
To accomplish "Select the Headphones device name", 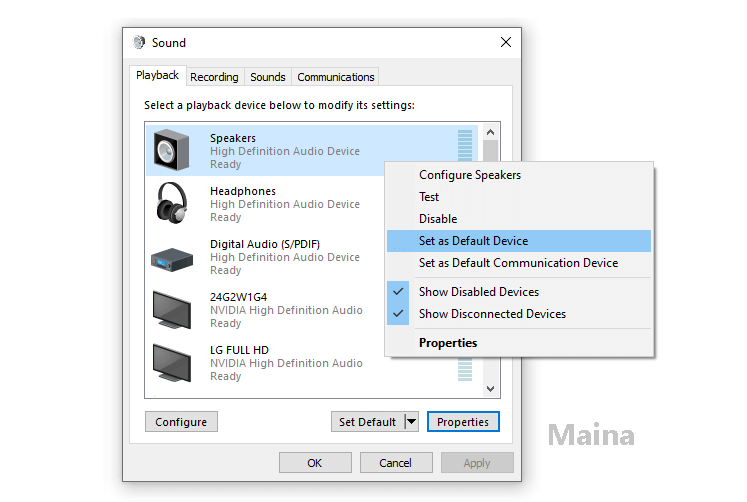I will (x=242, y=191).
